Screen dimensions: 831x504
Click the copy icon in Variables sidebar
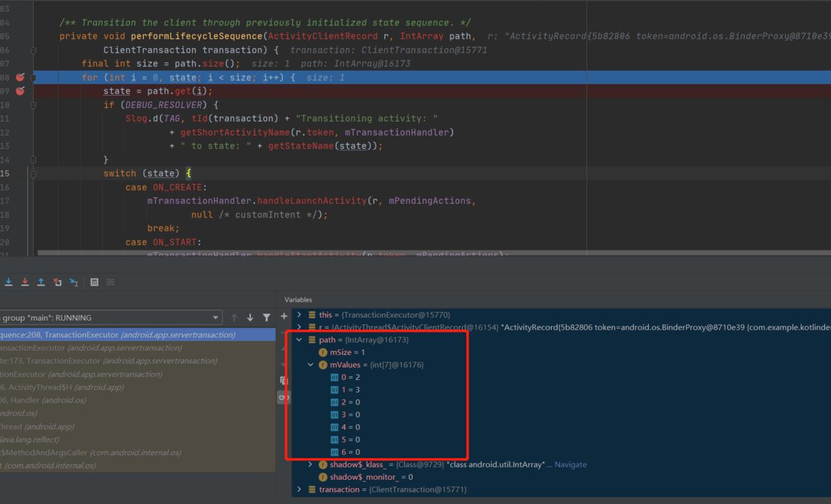[284, 380]
